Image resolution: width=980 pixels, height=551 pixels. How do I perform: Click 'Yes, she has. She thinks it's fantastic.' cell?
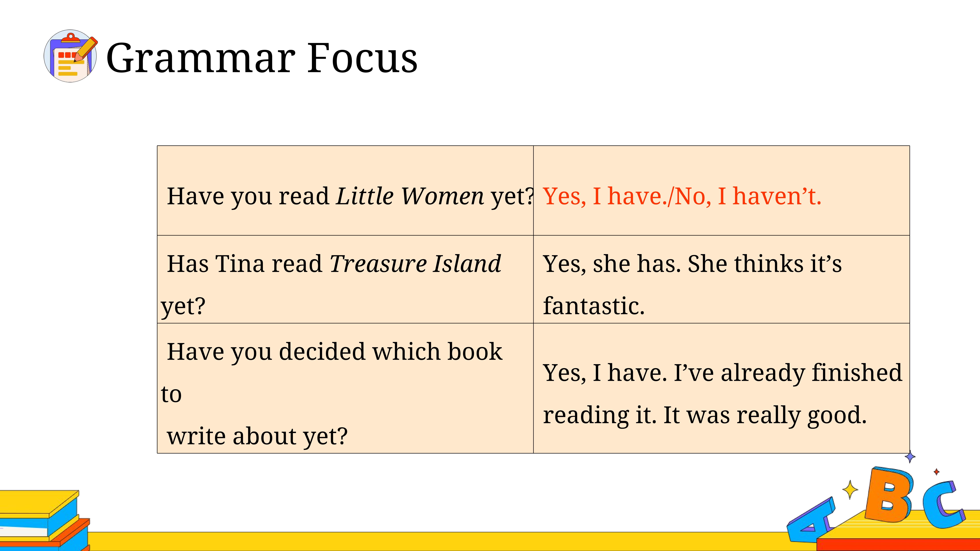[721, 279]
